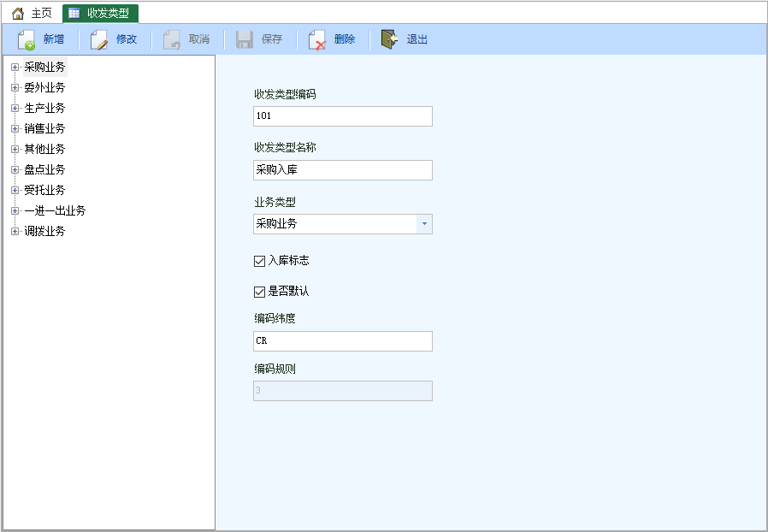
Task: Toggle the 是否默认 checkbox
Action: click(260, 292)
